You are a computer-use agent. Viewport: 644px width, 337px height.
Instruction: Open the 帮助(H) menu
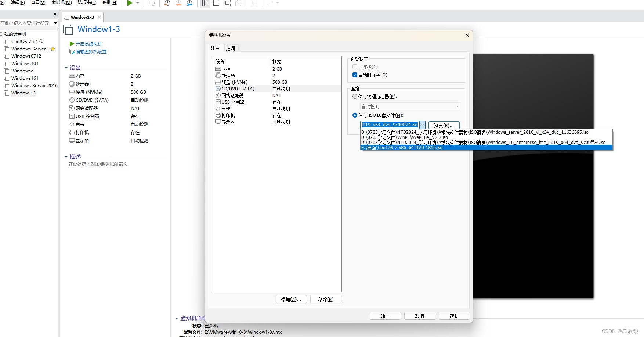110,3
